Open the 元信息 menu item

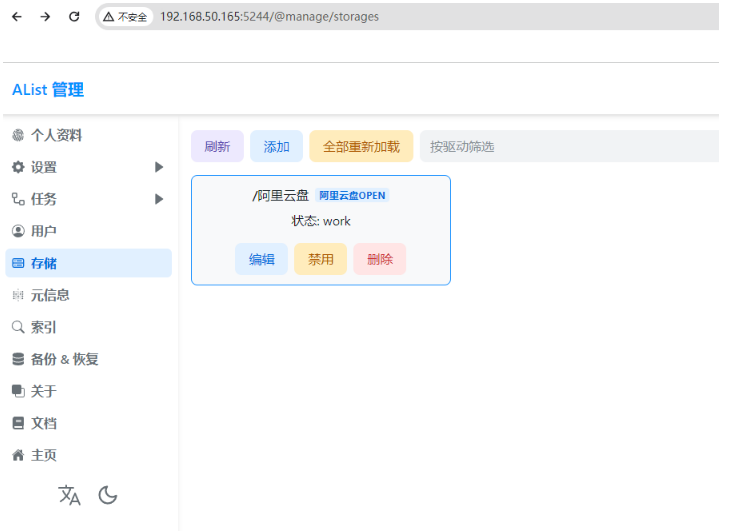click(50, 295)
